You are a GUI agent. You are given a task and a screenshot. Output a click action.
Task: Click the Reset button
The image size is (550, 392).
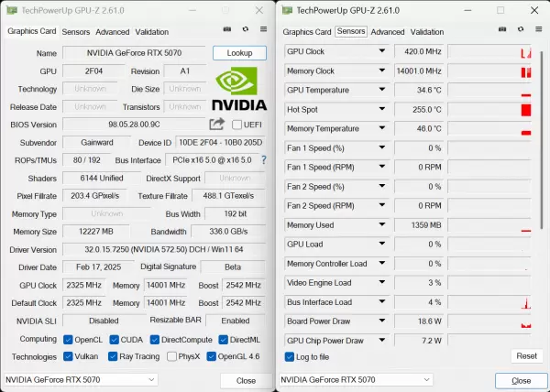pyautogui.click(x=526, y=356)
